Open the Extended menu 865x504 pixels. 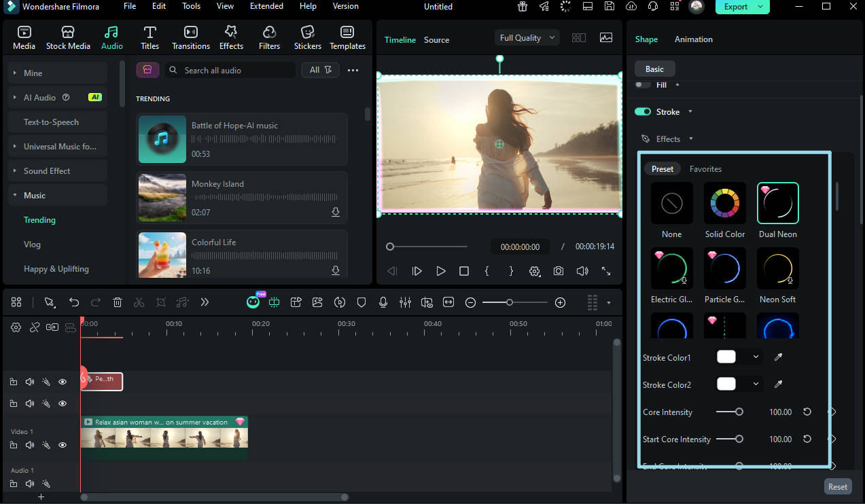click(x=266, y=6)
